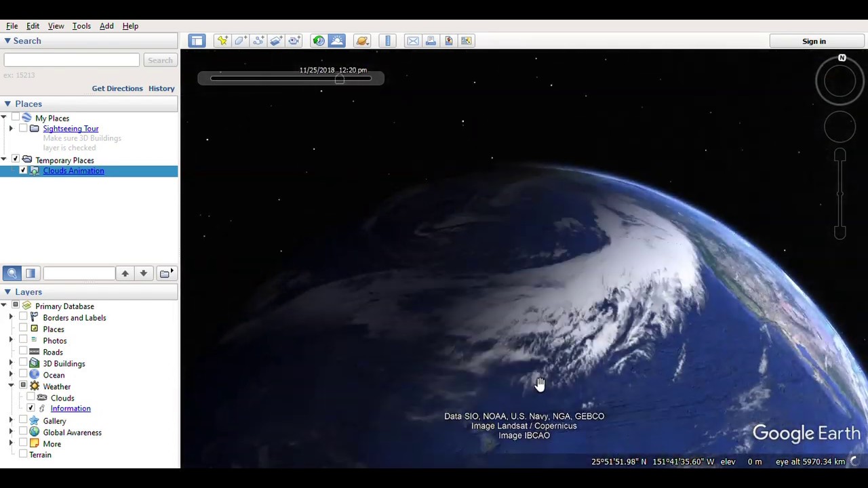Click inside the Search input field
Screen dimensions: 868x488
coord(71,60)
